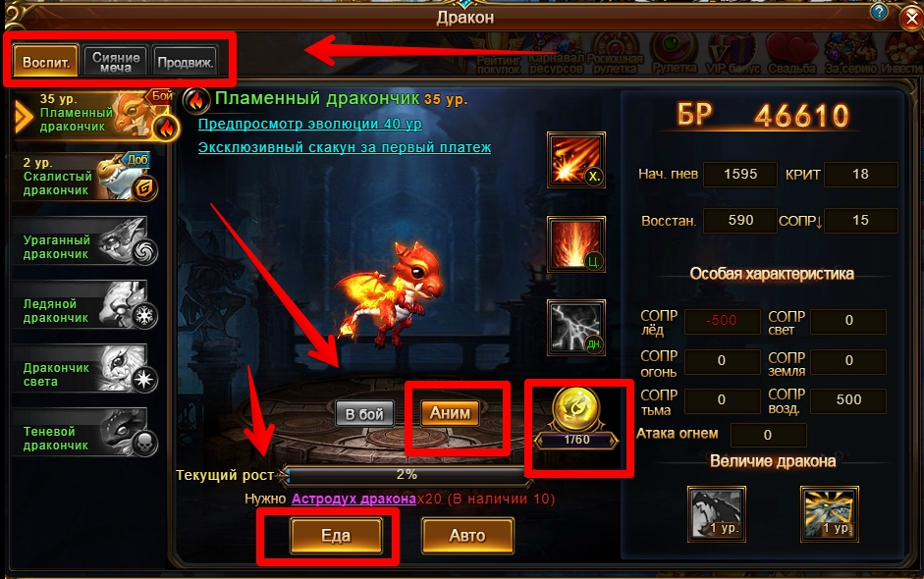Open the Воспит. tab
Screen dimensions: 924x579
46,61
